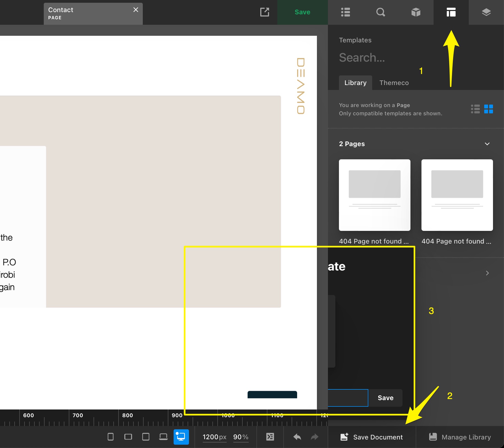Switch templates to list view
The image size is (504, 448).
(x=475, y=109)
